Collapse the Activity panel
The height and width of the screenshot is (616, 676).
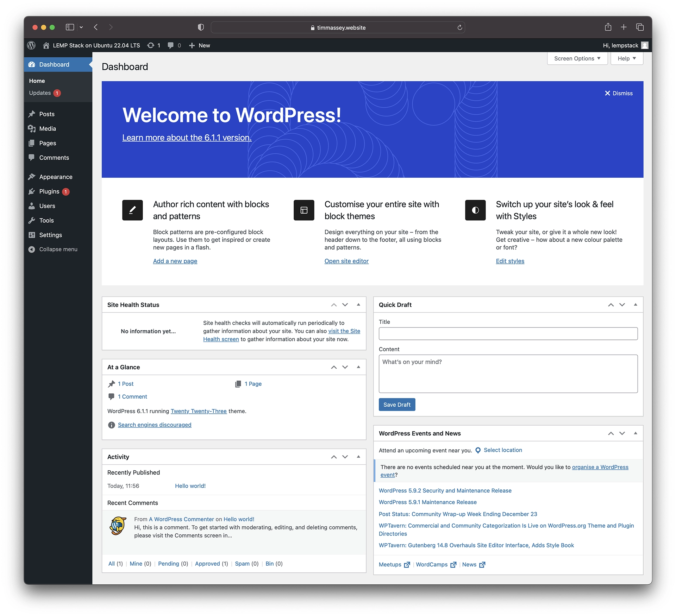click(x=358, y=457)
